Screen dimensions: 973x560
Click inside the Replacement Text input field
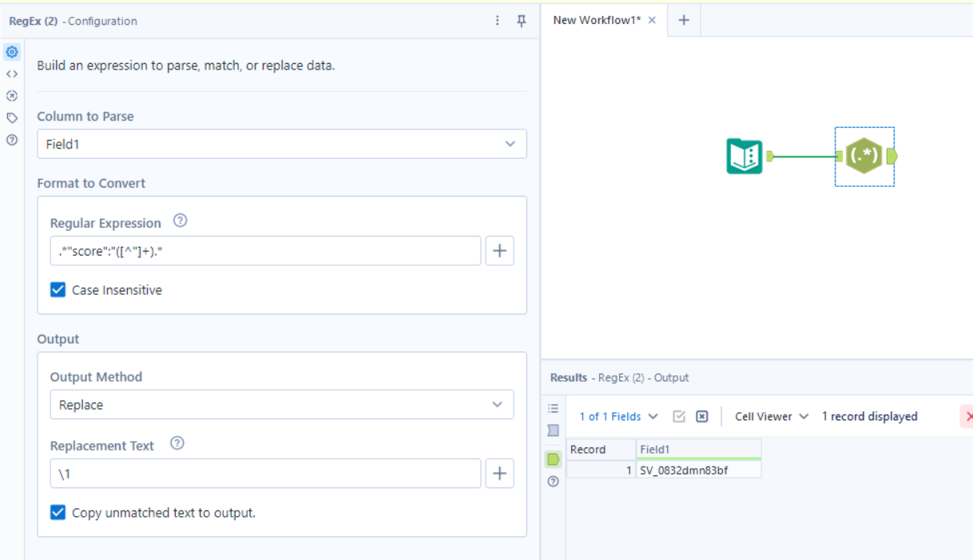click(x=264, y=473)
